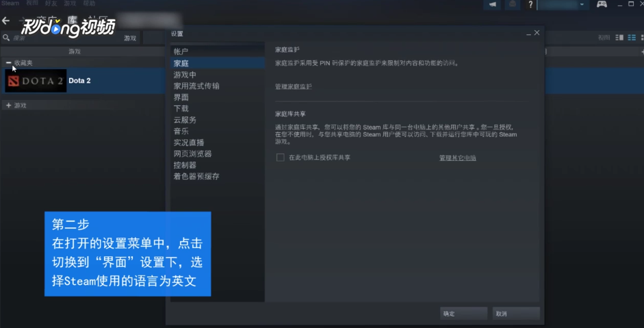644x328 pixels.
Task: Click the question mark help icon
Action: tap(530, 5)
